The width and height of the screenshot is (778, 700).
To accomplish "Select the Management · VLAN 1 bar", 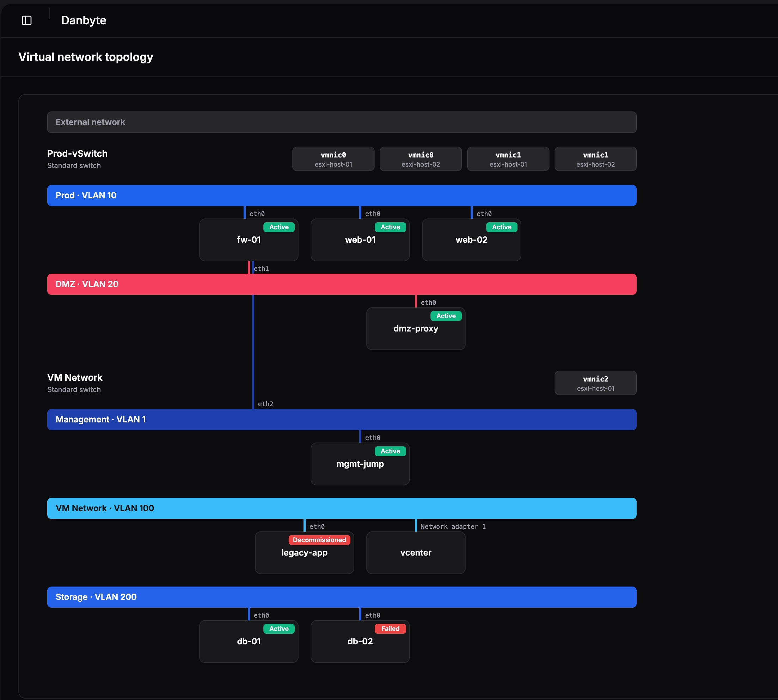I will 342,420.
